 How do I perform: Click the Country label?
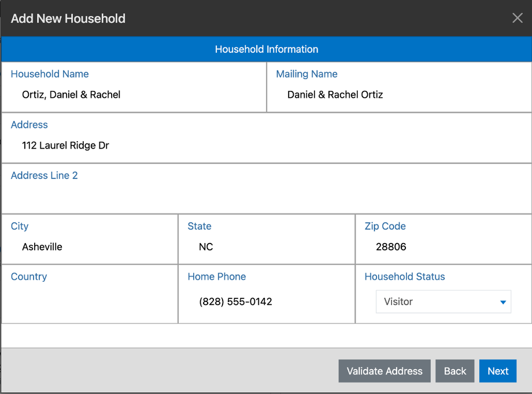29,277
